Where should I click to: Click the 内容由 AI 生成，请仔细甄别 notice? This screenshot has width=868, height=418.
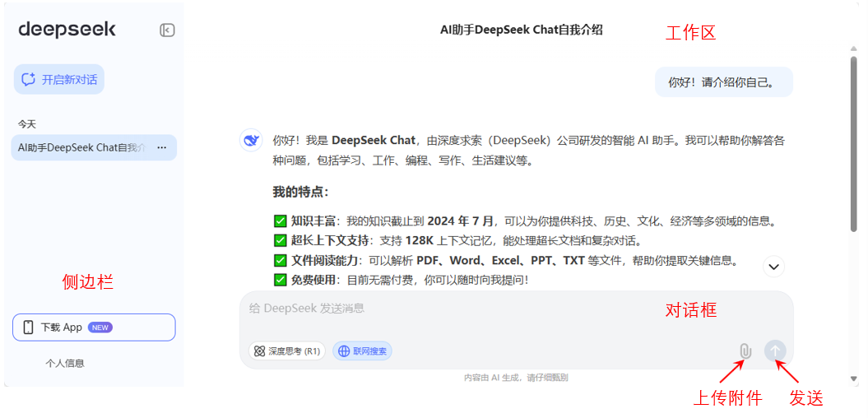[516, 378]
